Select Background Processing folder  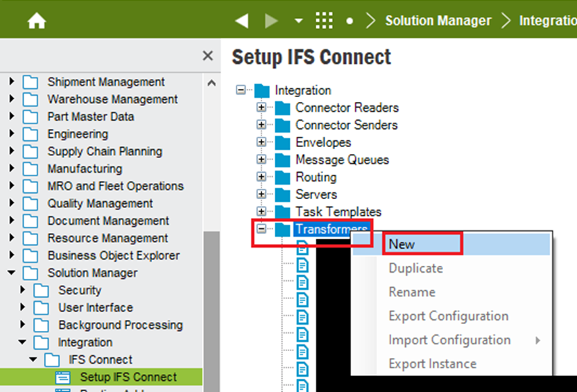(x=121, y=325)
